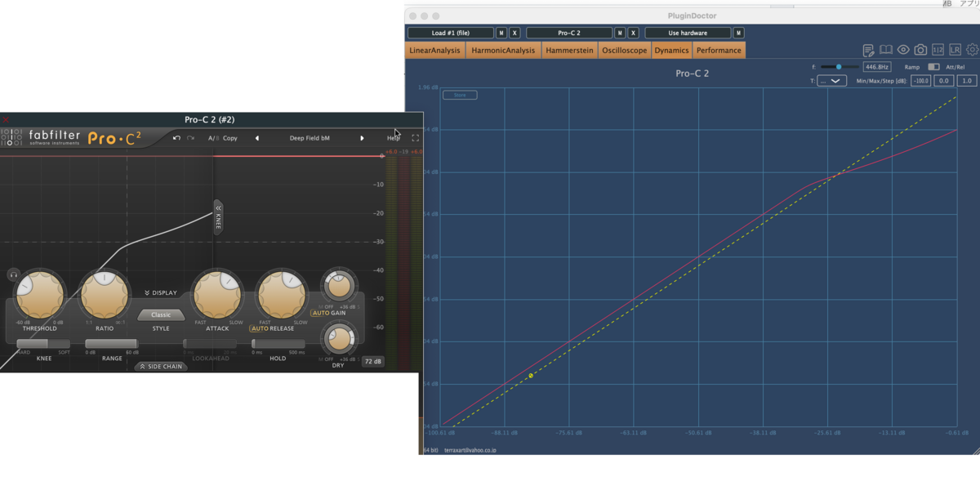Adjust the LOOKAHEAD slider
The image size is (980, 477).
[x=210, y=344]
